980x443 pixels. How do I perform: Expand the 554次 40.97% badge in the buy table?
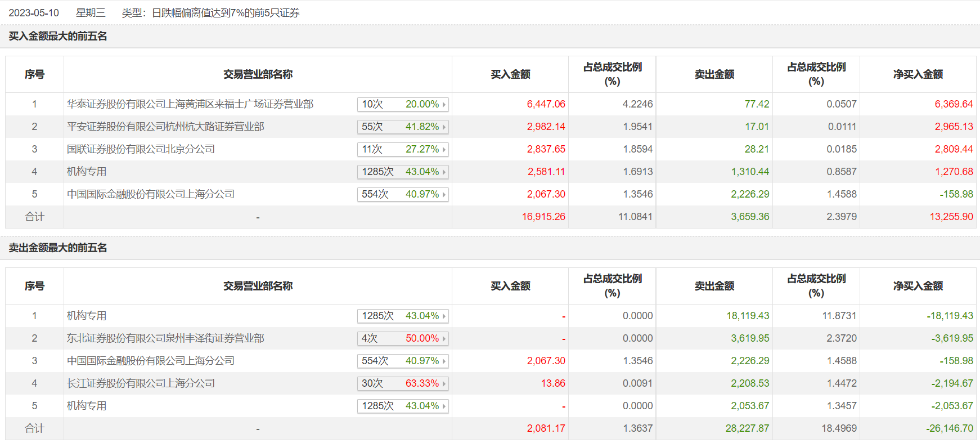[x=403, y=194]
